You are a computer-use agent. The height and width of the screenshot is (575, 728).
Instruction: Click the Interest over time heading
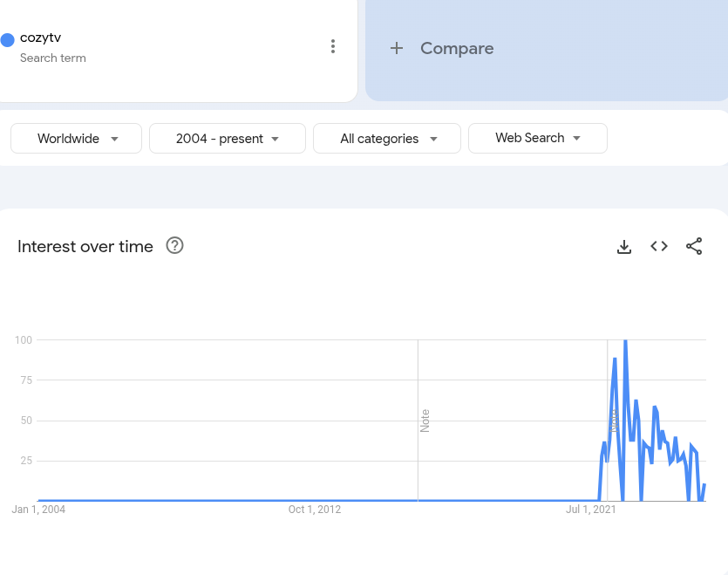coord(85,246)
